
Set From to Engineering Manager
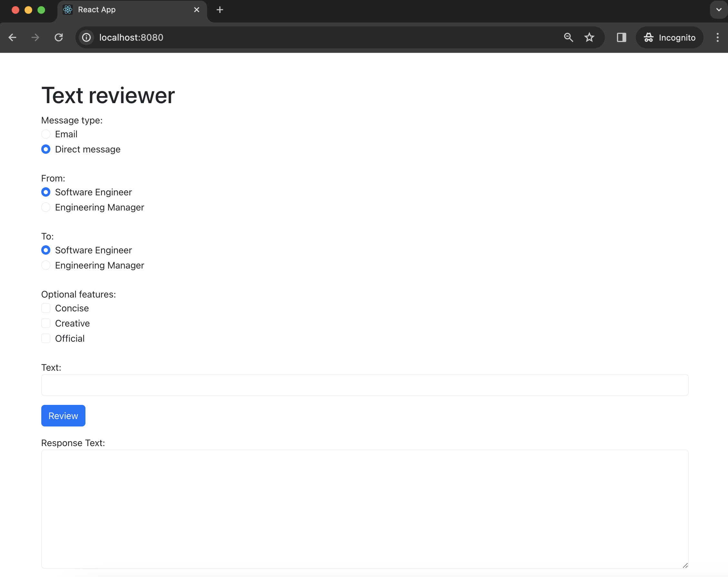(x=45, y=207)
